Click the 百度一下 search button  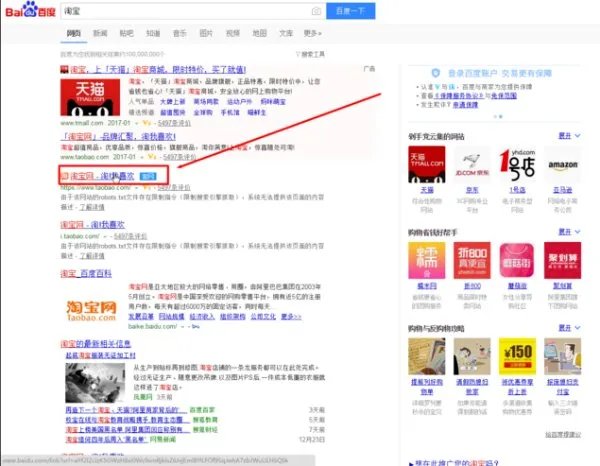pyautogui.click(x=351, y=11)
